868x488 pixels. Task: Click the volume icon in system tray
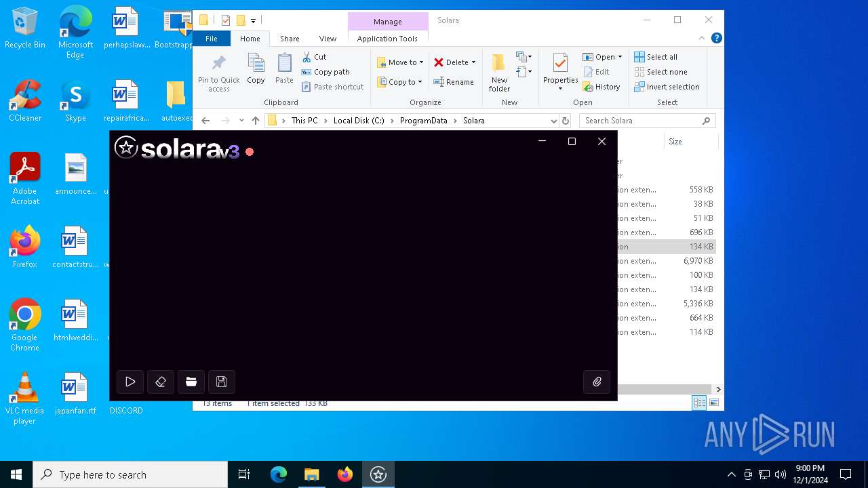(781, 474)
